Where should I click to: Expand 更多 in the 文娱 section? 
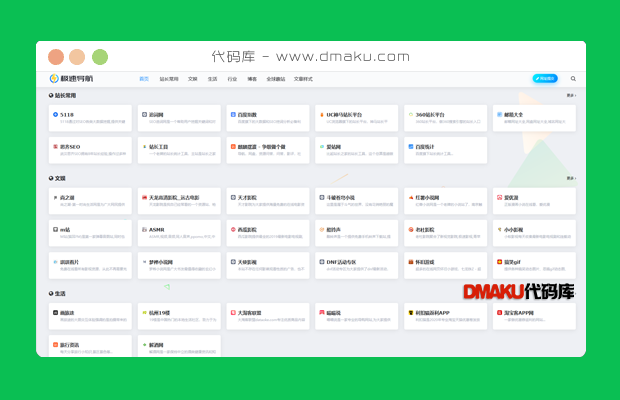571,178
